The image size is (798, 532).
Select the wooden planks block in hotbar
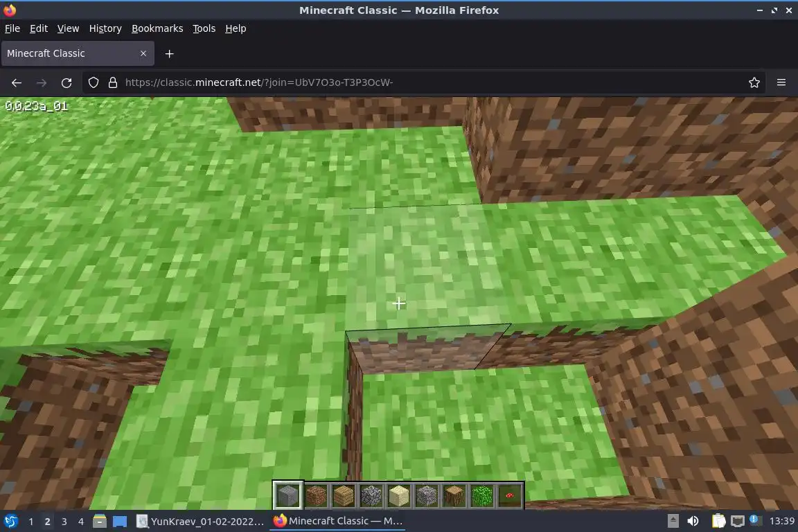click(344, 495)
